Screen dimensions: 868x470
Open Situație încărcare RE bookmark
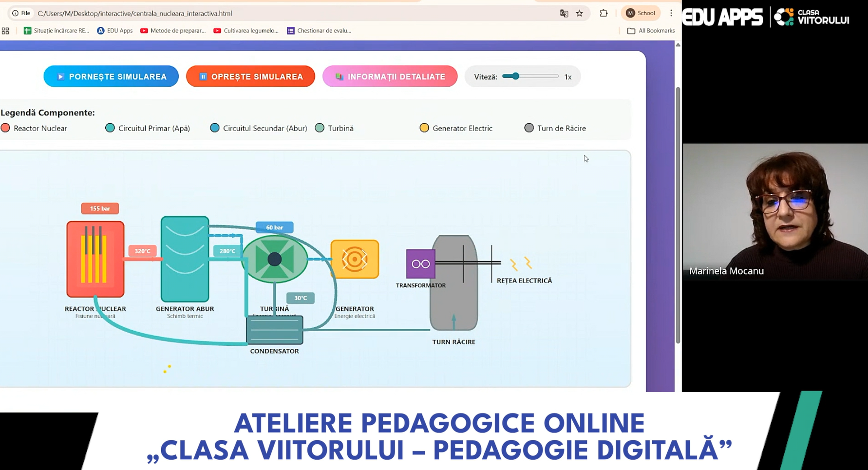pos(57,31)
